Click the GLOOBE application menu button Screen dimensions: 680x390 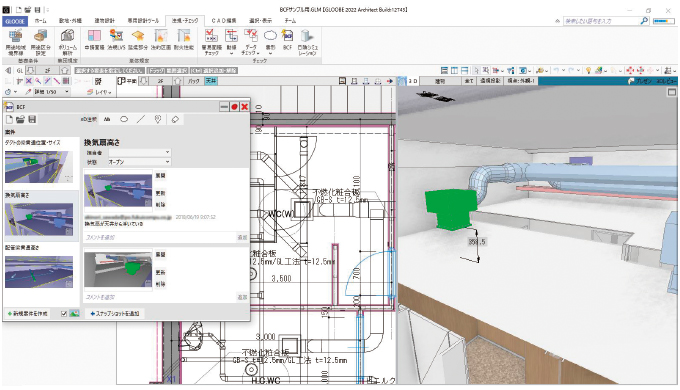[15, 21]
